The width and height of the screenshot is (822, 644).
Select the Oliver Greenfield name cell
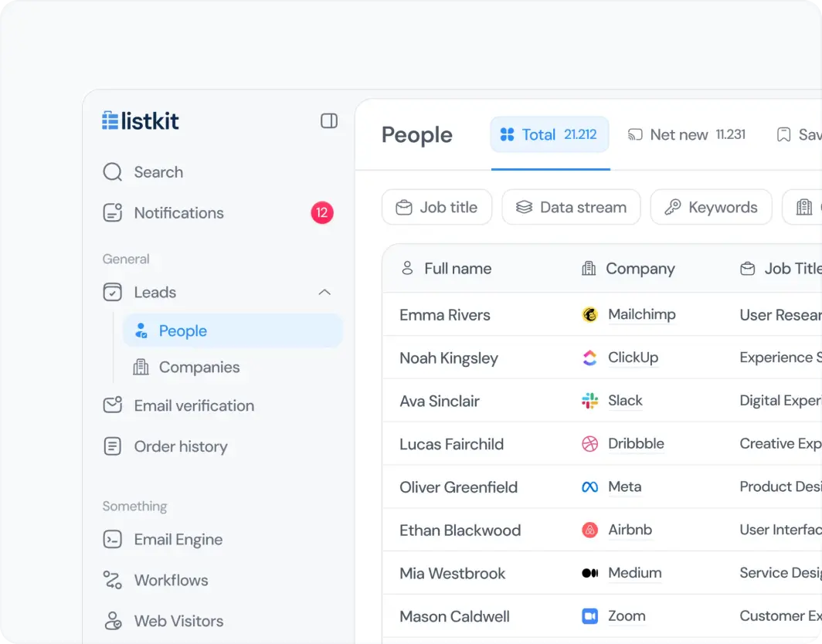click(x=458, y=486)
